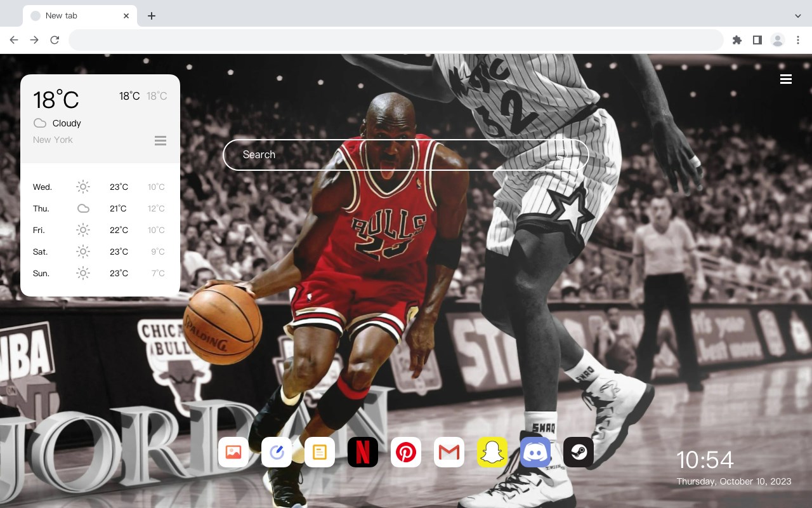
Task: Select the Sat. forecast row
Action: (x=100, y=251)
